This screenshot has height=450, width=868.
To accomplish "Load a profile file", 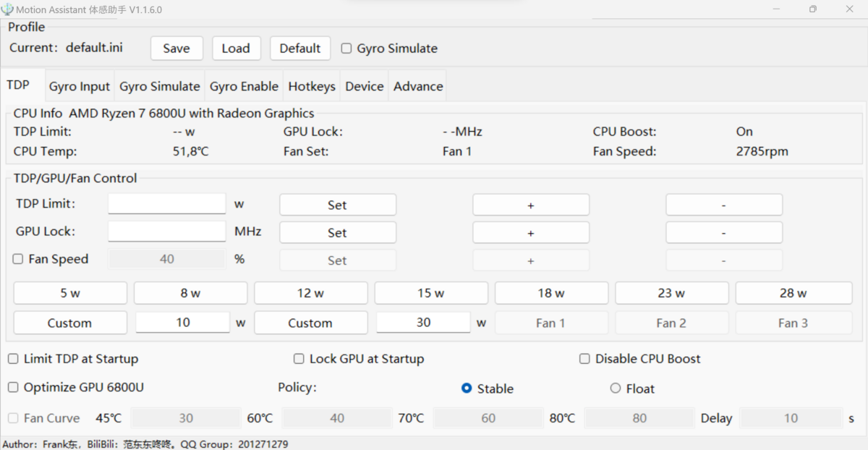I will point(236,48).
